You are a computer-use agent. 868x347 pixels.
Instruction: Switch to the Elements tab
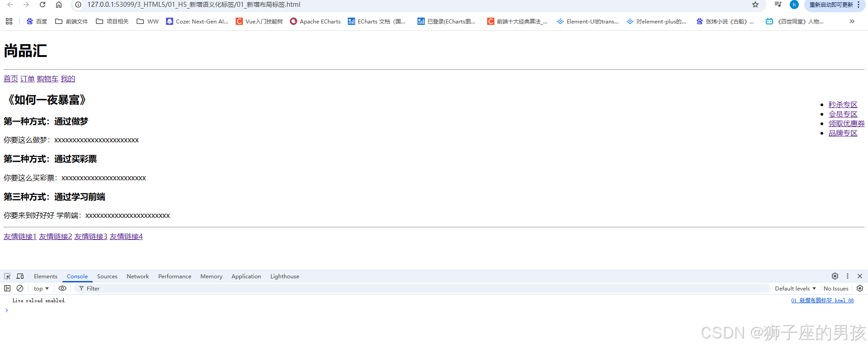click(46, 276)
